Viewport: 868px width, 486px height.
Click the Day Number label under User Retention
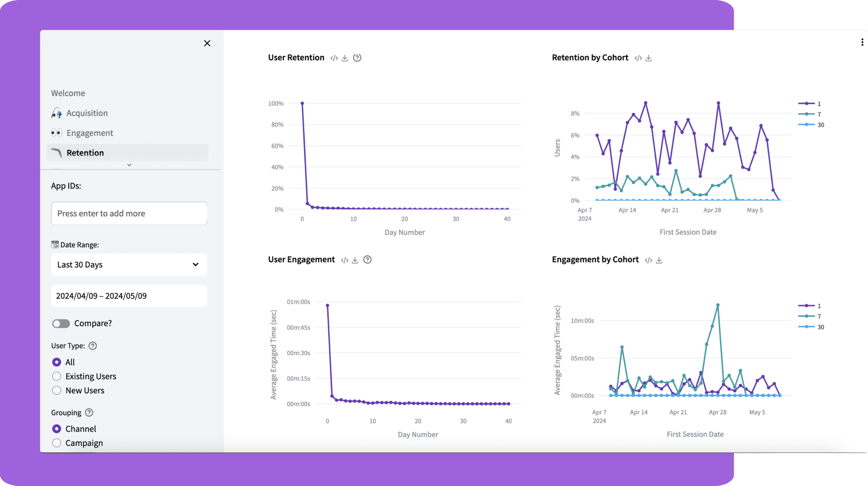coord(405,233)
